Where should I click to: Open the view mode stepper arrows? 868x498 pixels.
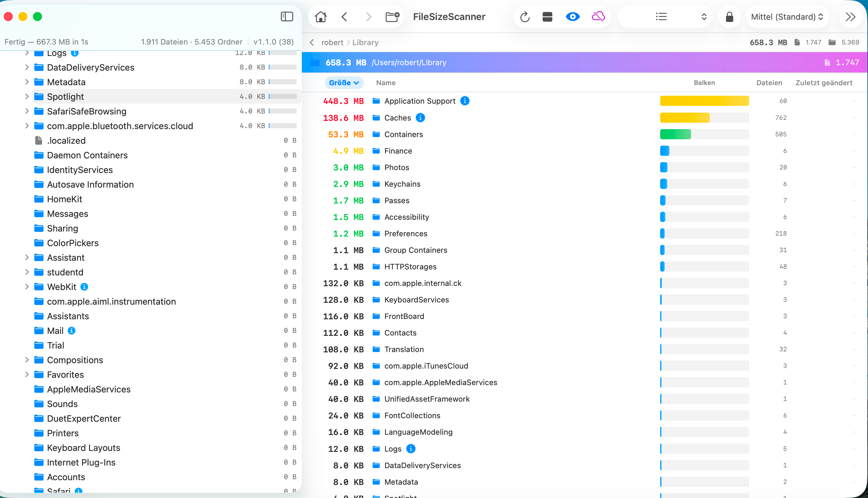point(704,17)
